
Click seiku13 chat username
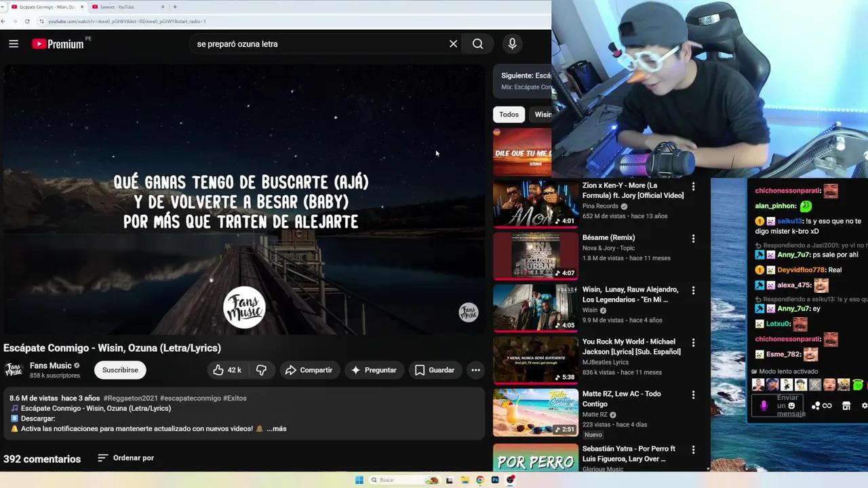click(790, 221)
